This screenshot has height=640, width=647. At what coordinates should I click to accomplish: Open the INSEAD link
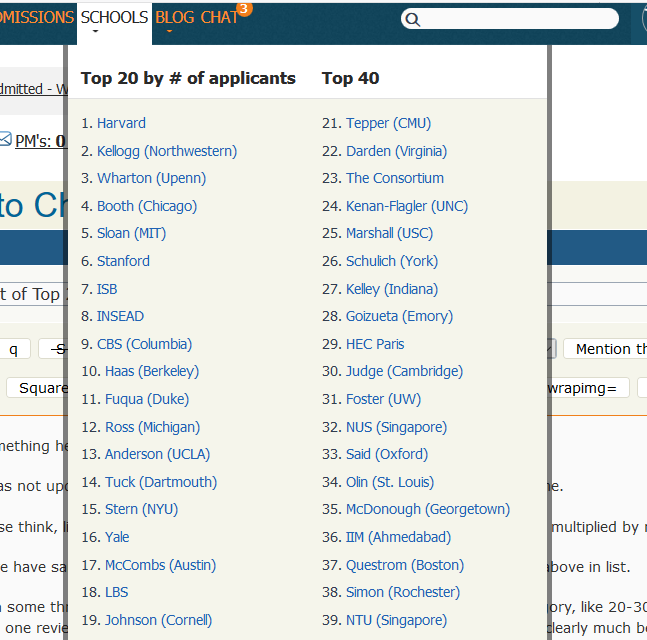pos(120,316)
